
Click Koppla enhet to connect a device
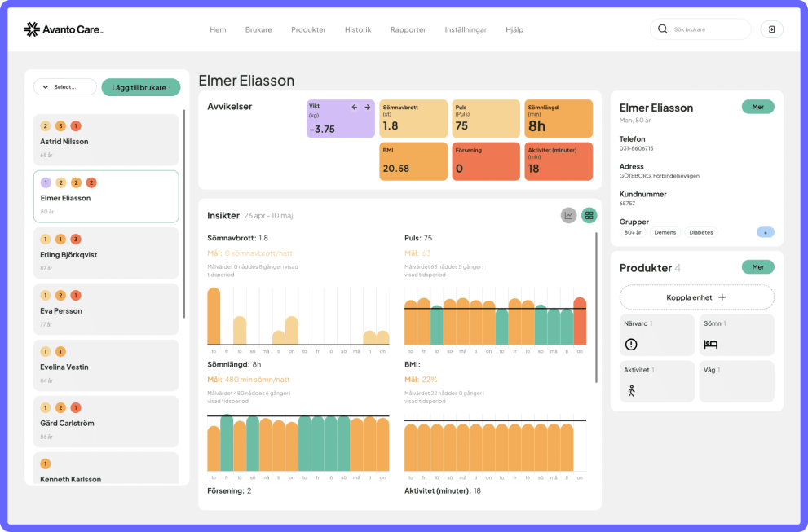pyautogui.click(x=696, y=297)
